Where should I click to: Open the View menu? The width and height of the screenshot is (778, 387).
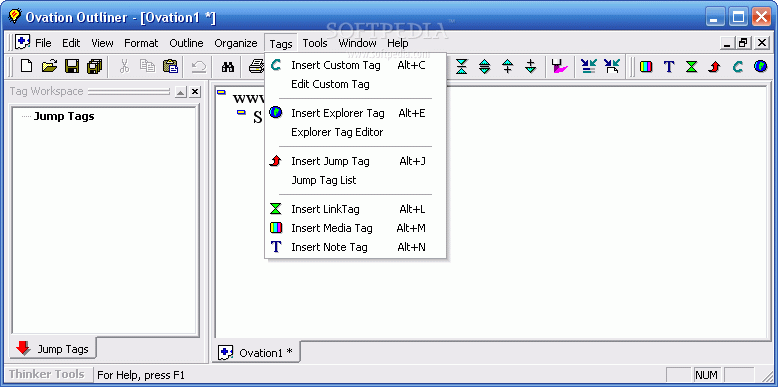point(102,43)
